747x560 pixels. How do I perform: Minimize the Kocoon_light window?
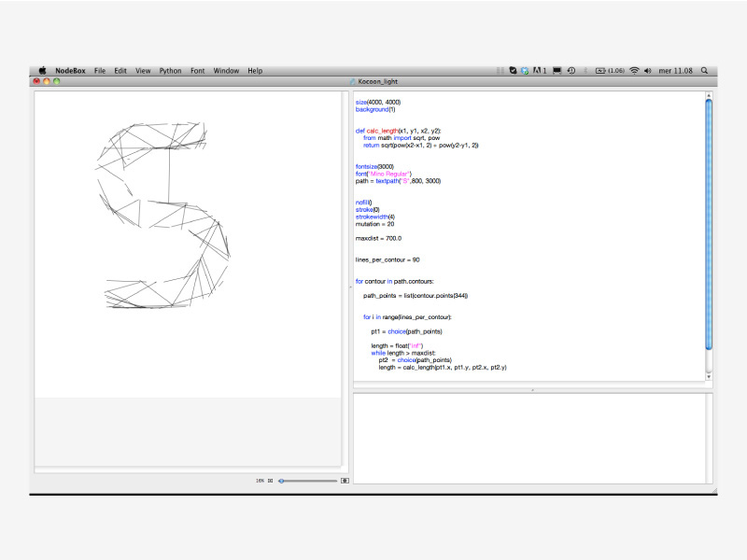coord(47,81)
